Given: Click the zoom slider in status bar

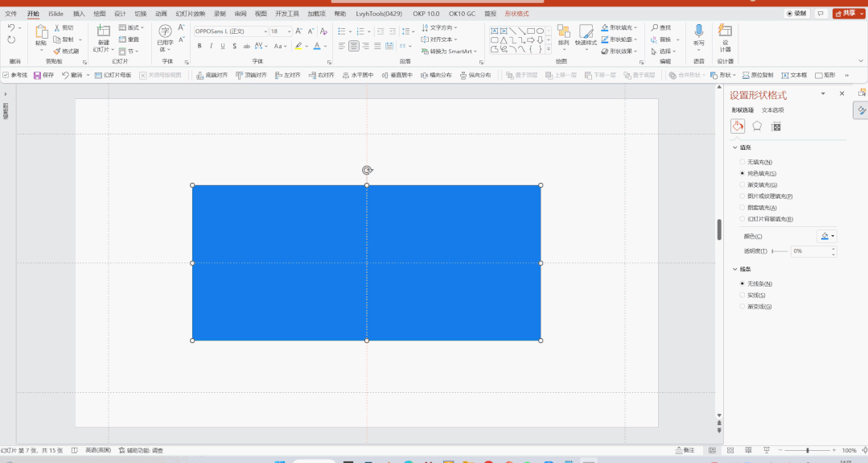Looking at the screenshot, I should (807, 450).
